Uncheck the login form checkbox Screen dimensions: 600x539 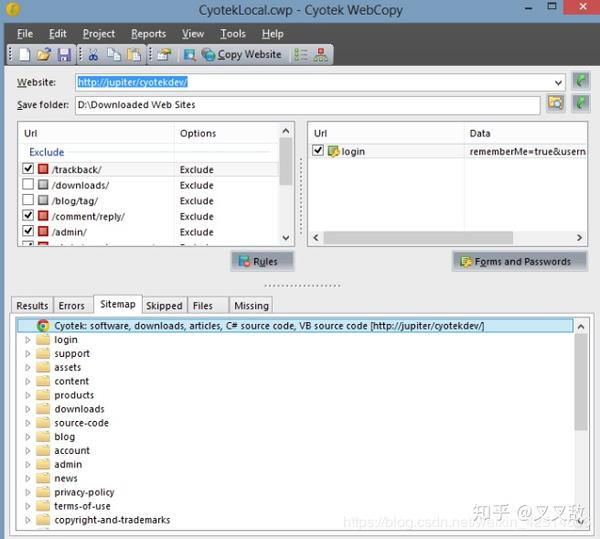tap(318, 150)
